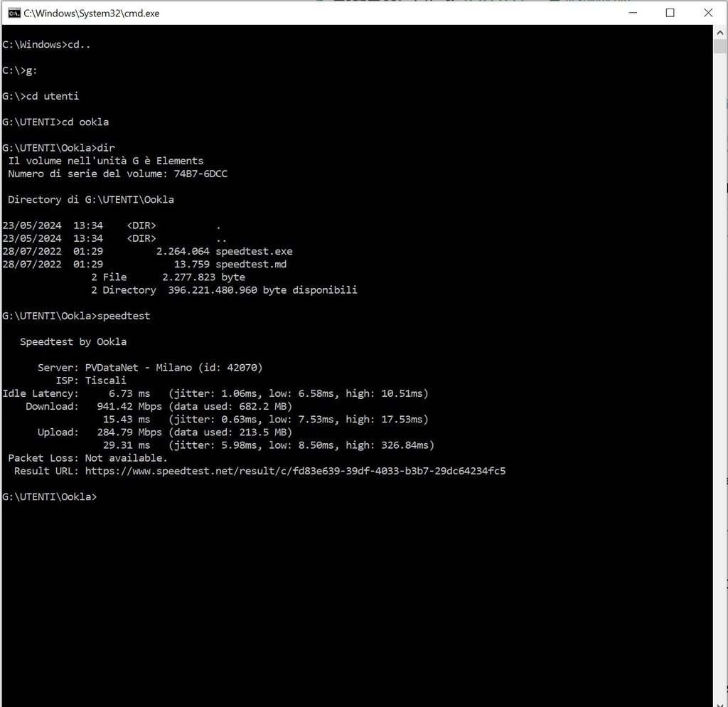Click the upload latency 29.31 ms

127,445
